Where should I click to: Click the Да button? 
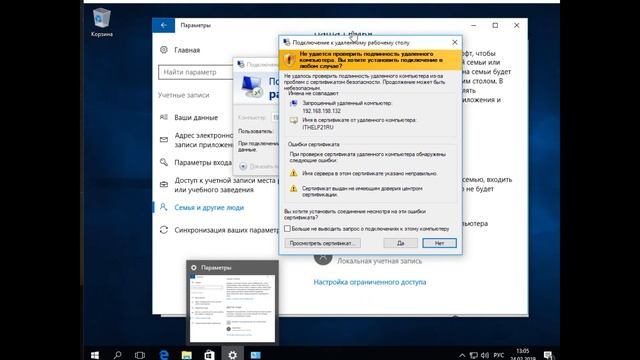pyautogui.click(x=400, y=243)
